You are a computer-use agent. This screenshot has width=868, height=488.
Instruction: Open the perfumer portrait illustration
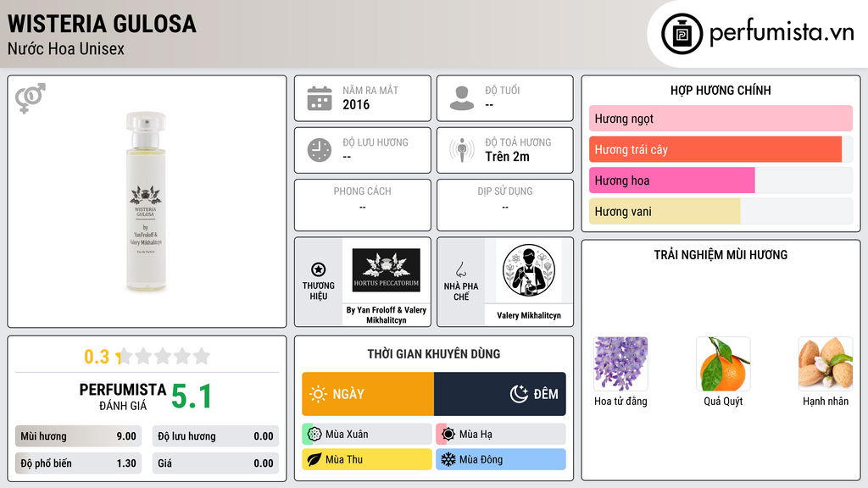[529, 270]
